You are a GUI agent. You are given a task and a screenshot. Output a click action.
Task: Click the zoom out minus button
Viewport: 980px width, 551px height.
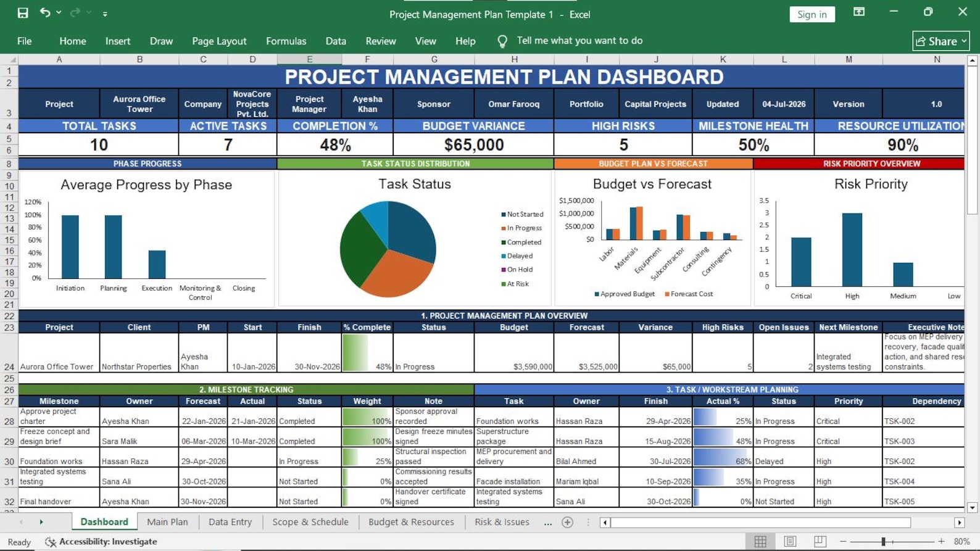843,542
